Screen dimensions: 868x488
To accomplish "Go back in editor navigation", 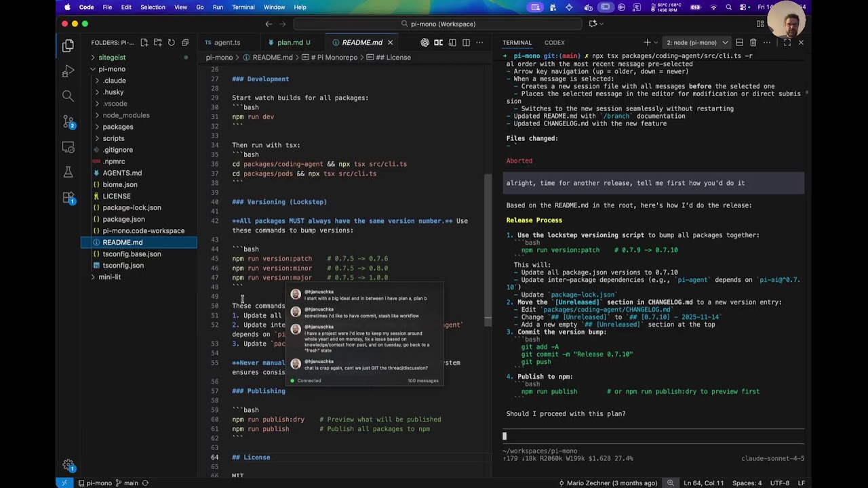I will pyautogui.click(x=269, y=24).
